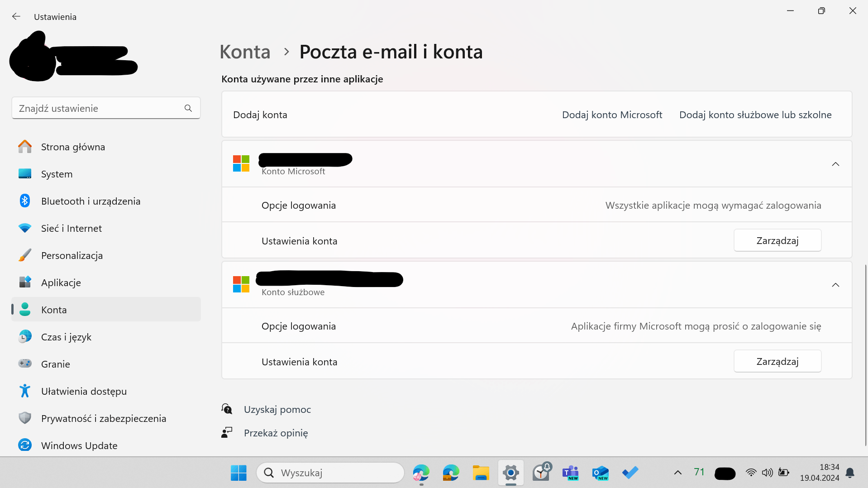Open File Explorer from the taskbar
Screen dimensions: 868x488
(481, 473)
